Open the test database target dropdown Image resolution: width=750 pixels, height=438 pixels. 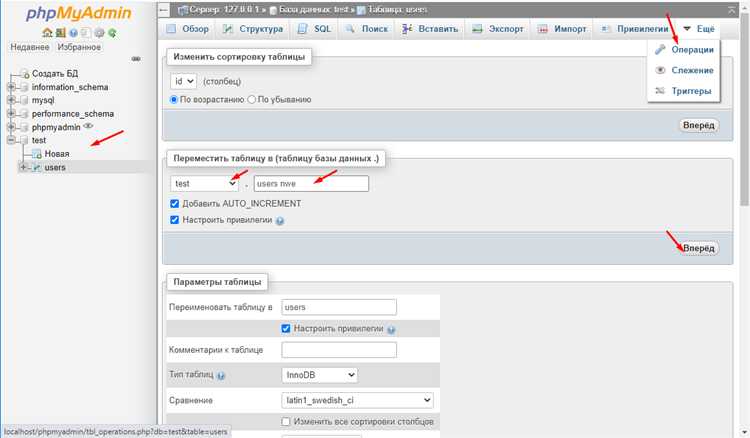[204, 184]
